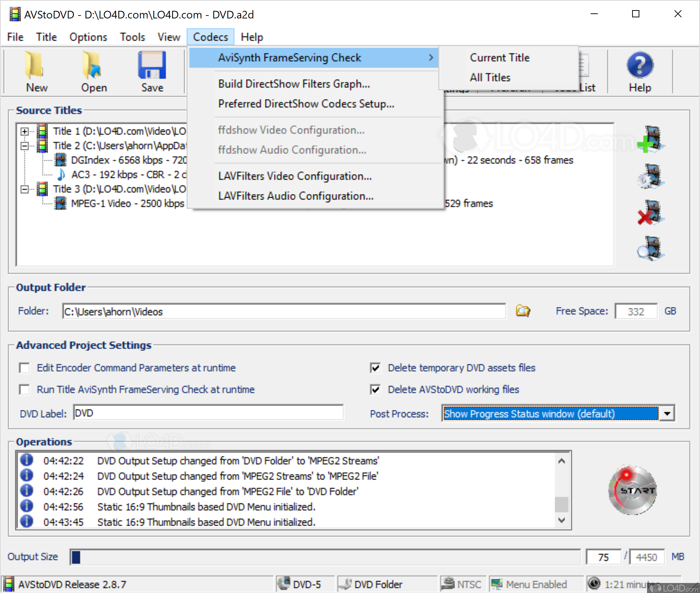Click the edit title settings icon with gear
Viewport: 700px width, 593px height.
tap(651, 177)
